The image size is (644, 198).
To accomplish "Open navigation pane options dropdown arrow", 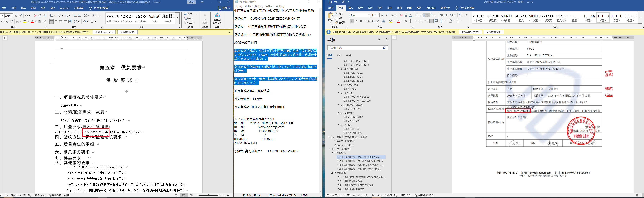I will [379, 39].
